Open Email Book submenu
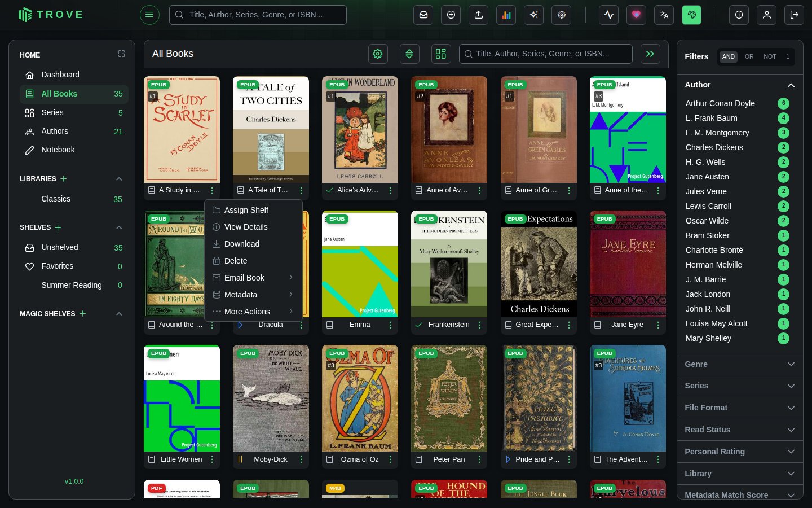Image resolution: width=812 pixels, height=508 pixels. coord(253,278)
